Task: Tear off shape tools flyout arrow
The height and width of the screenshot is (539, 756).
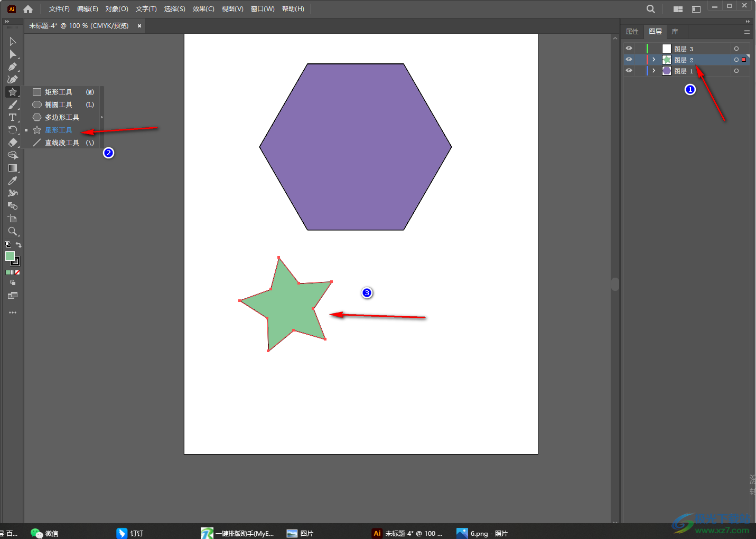Action: 102,117
